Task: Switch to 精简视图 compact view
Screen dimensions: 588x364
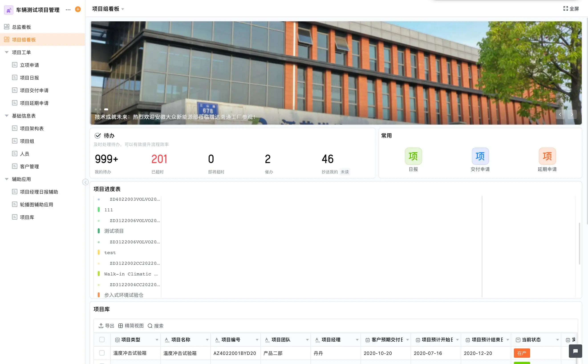Action: [x=131, y=326]
